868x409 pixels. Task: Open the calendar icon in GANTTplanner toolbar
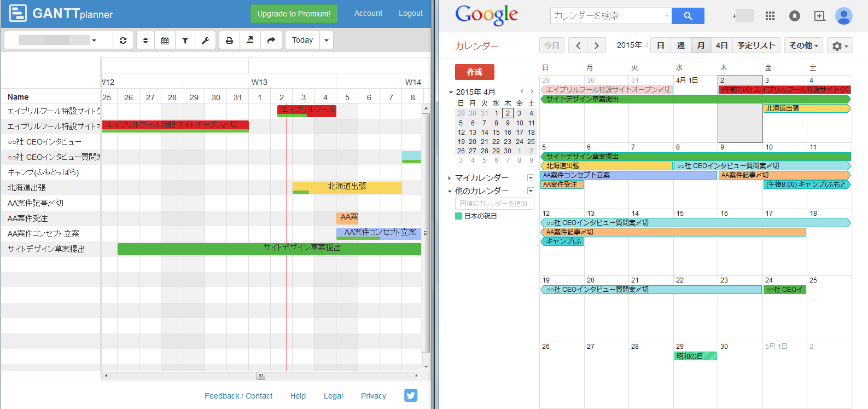pos(165,40)
